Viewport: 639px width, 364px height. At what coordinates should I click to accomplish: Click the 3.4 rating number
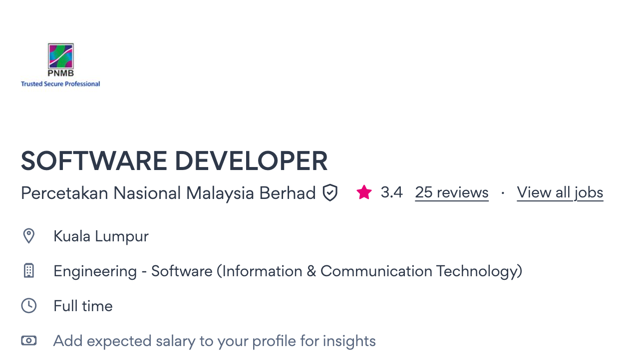coord(391,192)
